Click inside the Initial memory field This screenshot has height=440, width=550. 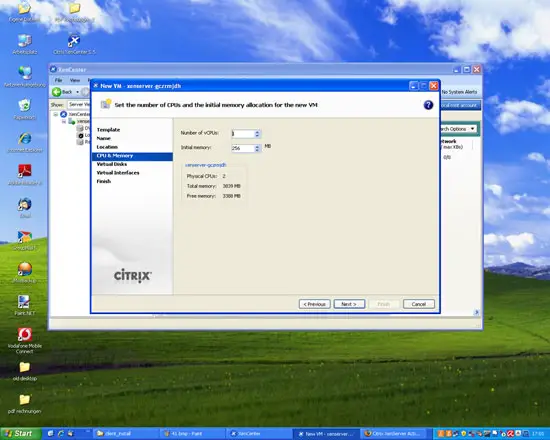pos(243,148)
